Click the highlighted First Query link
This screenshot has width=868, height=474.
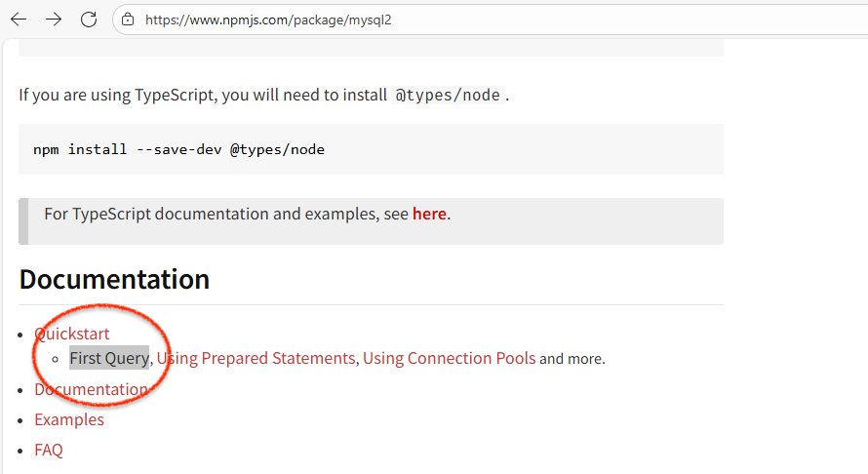(109, 358)
